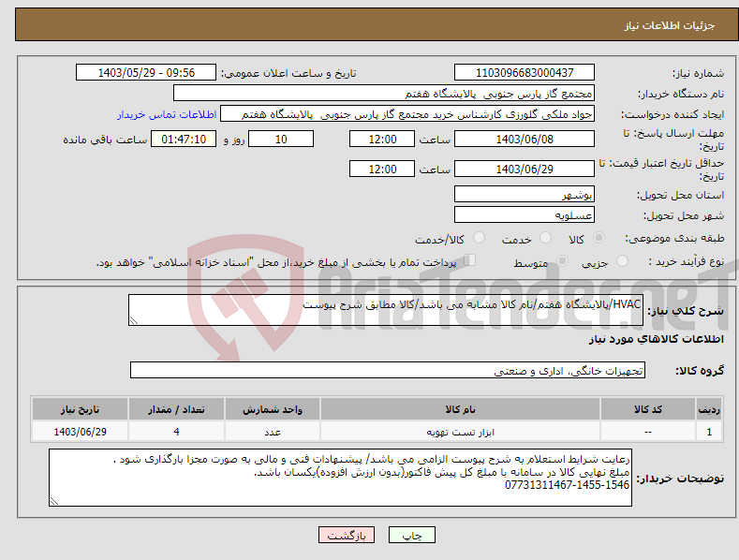Viewport: 739px width, 560px height.
Task: Click the تاریخ نیاز column header
Action: (x=80, y=409)
